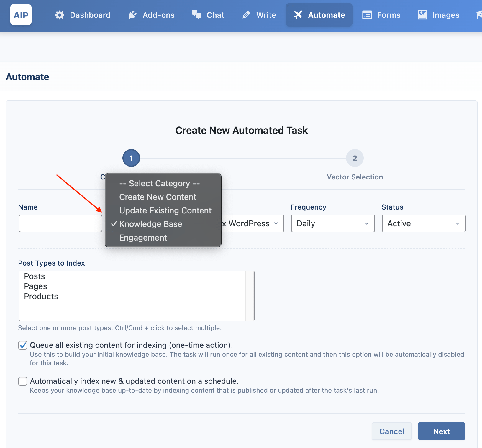Go to the Chat tab

point(208,15)
